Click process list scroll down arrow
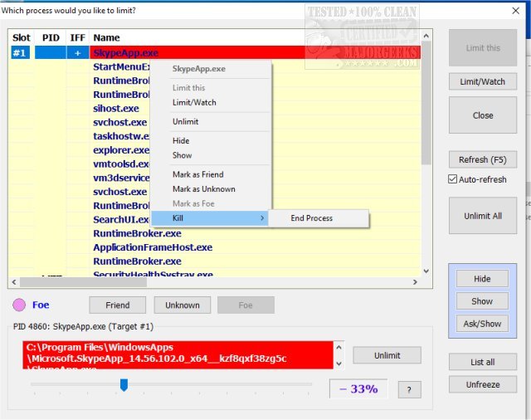Viewport: 531px width, 420px height. 426,271
